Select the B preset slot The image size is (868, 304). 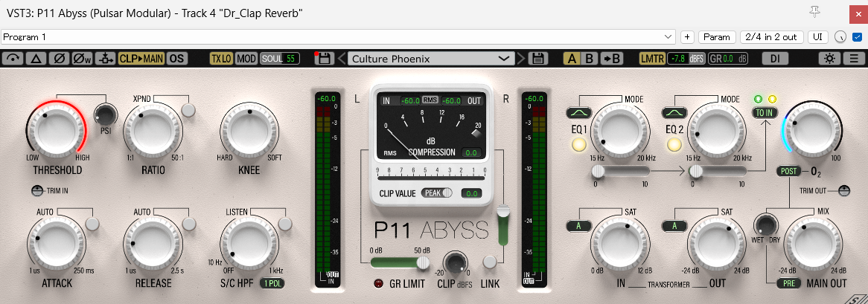pyautogui.click(x=590, y=59)
